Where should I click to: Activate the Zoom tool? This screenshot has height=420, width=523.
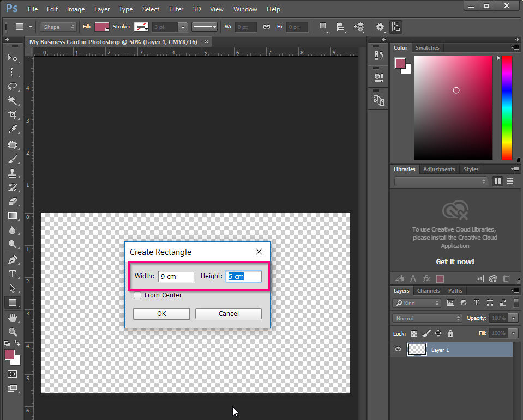(12, 332)
